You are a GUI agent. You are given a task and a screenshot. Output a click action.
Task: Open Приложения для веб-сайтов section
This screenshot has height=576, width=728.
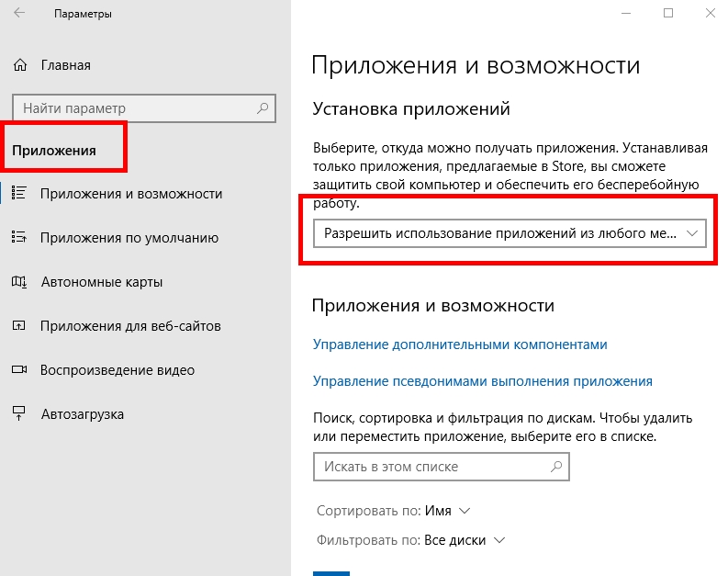[130, 325]
